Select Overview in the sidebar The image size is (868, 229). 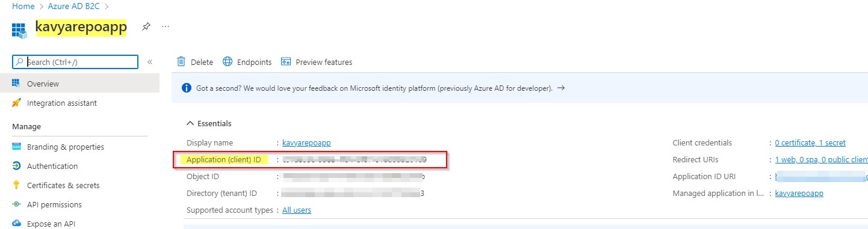click(79, 84)
